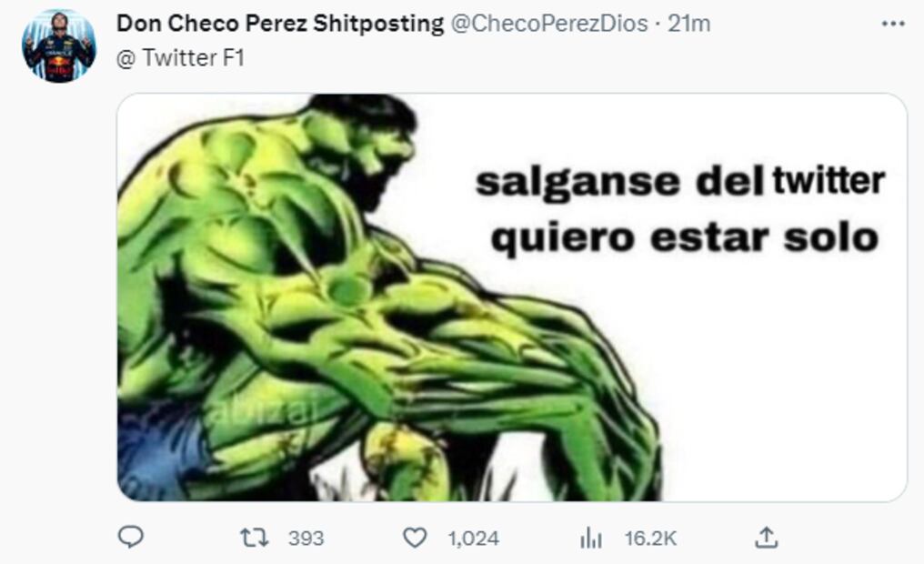Click the 'salganse del twitter' caption text
The width and height of the screenshot is (924, 564).
pos(680,183)
